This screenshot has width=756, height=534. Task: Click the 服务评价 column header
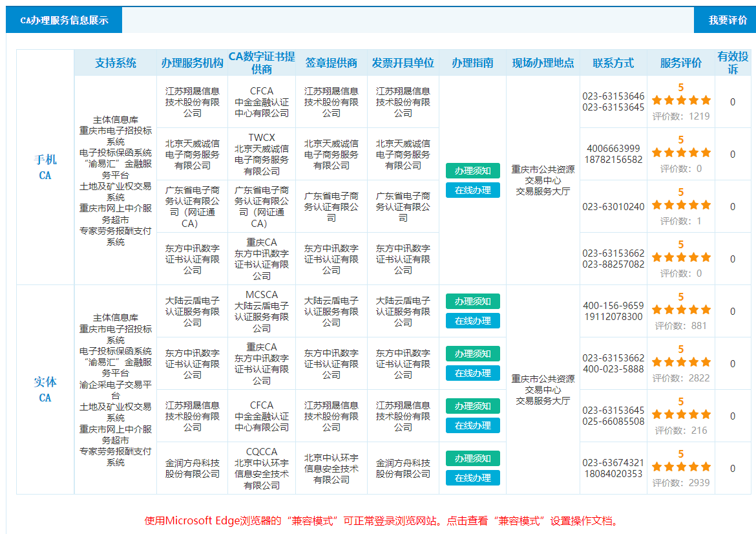(680, 63)
